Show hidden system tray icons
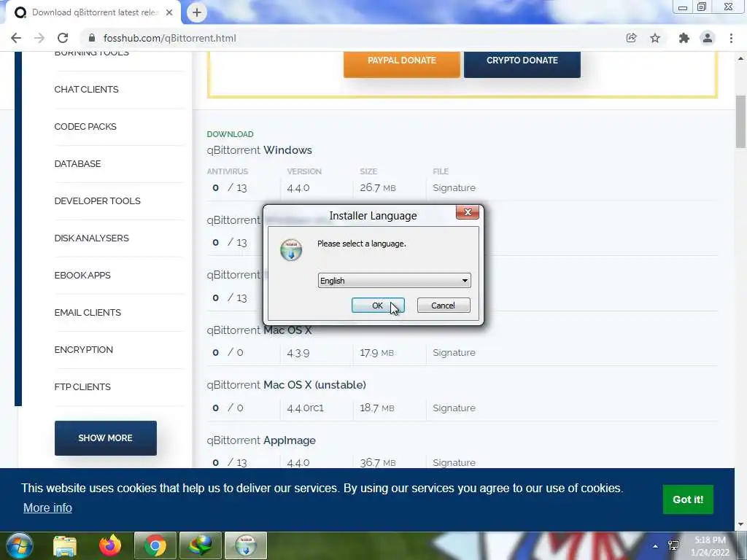 pyautogui.click(x=656, y=546)
